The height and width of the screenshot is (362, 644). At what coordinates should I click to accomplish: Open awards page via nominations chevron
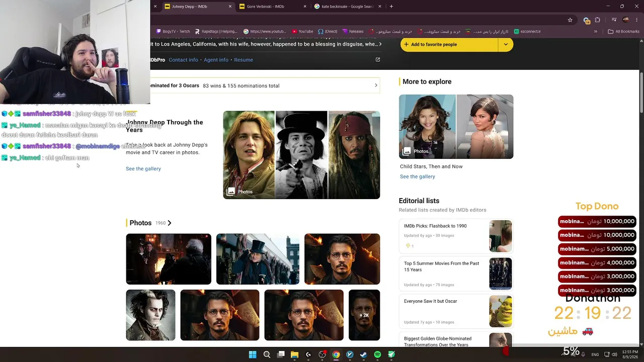376,85
